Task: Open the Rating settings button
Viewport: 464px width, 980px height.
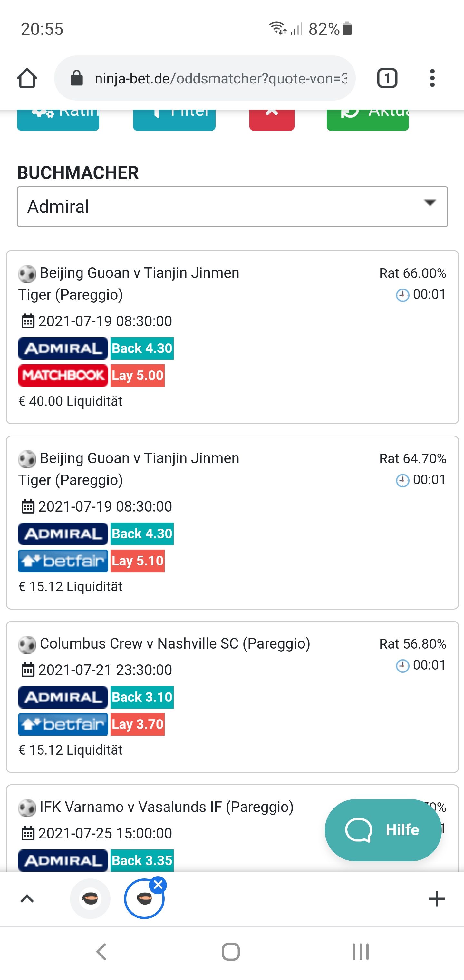Action: 58,120
